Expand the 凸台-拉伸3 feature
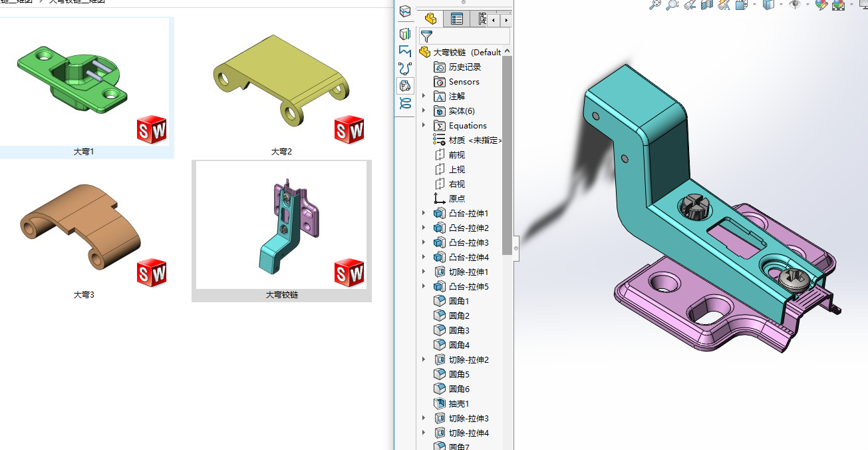868x450 pixels. tap(424, 242)
